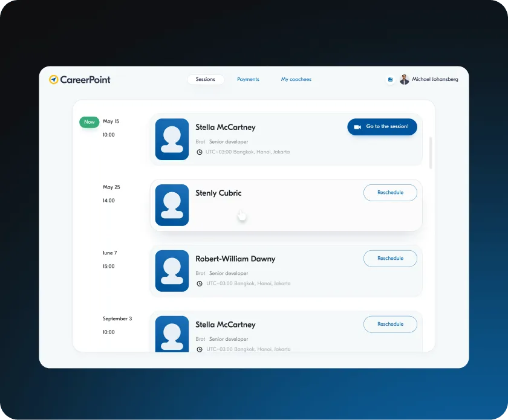Open Michael Johansberg account name
This screenshot has height=420, width=508.
point(435,79)
